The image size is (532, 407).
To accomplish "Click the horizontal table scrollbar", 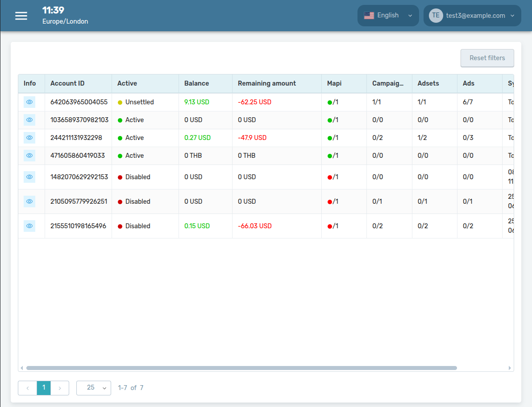I will coord(241,368).
